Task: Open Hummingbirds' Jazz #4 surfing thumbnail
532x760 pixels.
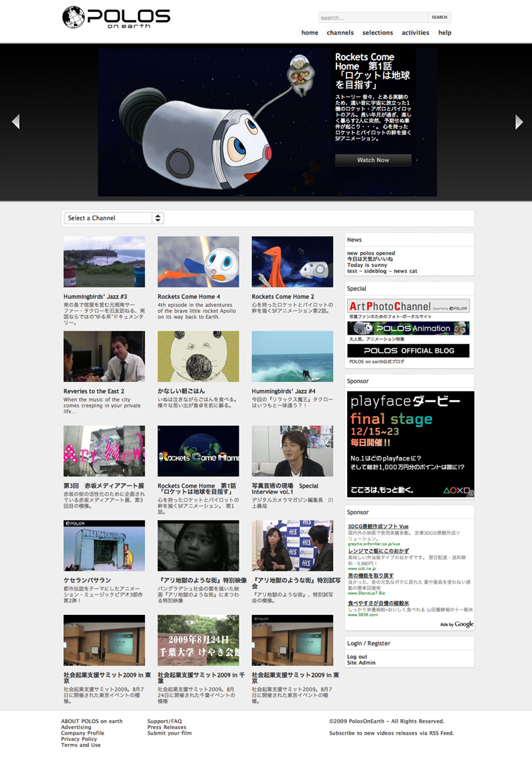Action: click(292, 356)
